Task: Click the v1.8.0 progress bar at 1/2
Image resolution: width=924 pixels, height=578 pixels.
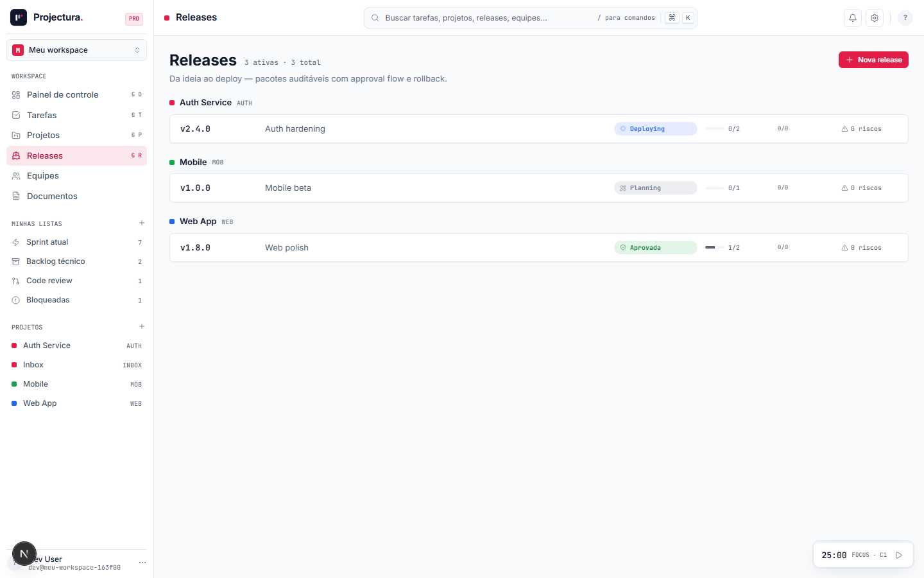Action: point(715,247)
